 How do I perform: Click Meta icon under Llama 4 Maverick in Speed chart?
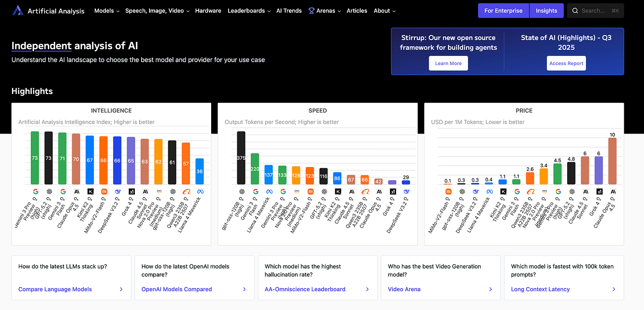[x=269, y=192]
